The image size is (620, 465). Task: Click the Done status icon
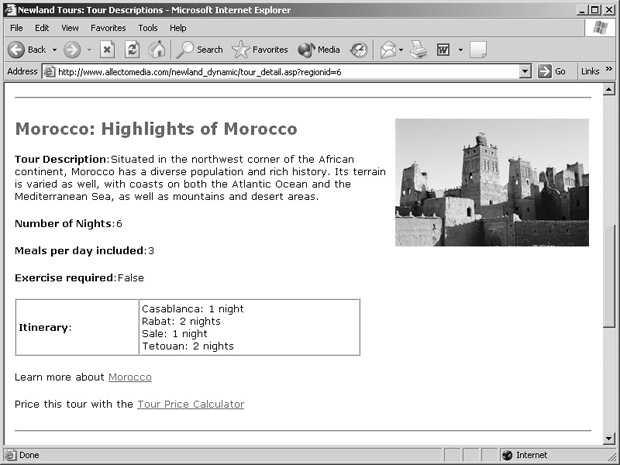pos(10,455)
